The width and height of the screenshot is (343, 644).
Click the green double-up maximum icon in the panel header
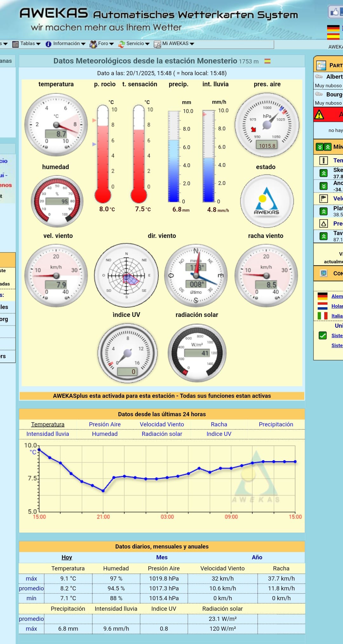[327, 147]
